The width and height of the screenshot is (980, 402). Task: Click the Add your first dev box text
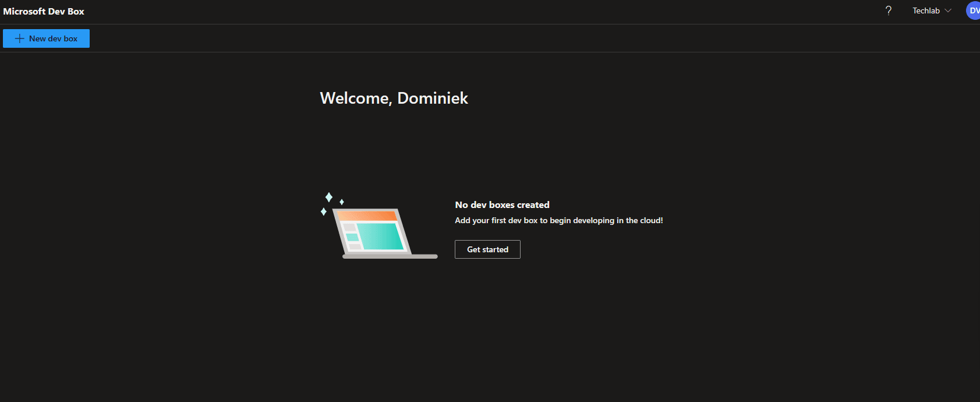pos(558,220)
